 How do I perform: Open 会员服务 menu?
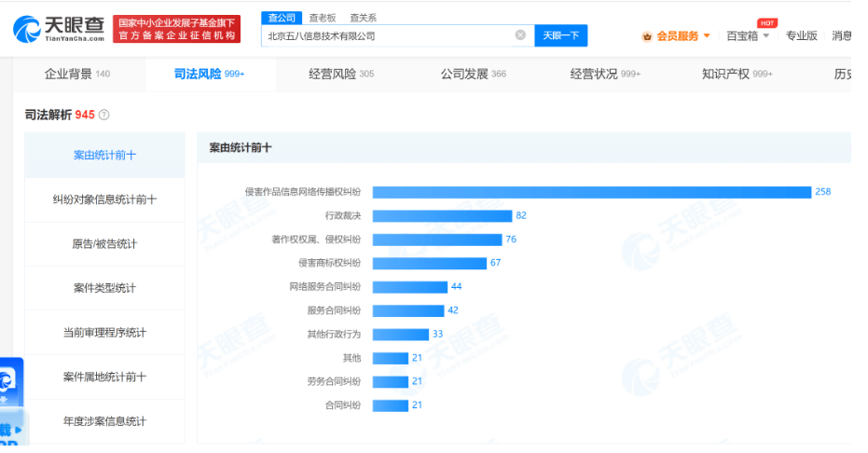point(678,36)
